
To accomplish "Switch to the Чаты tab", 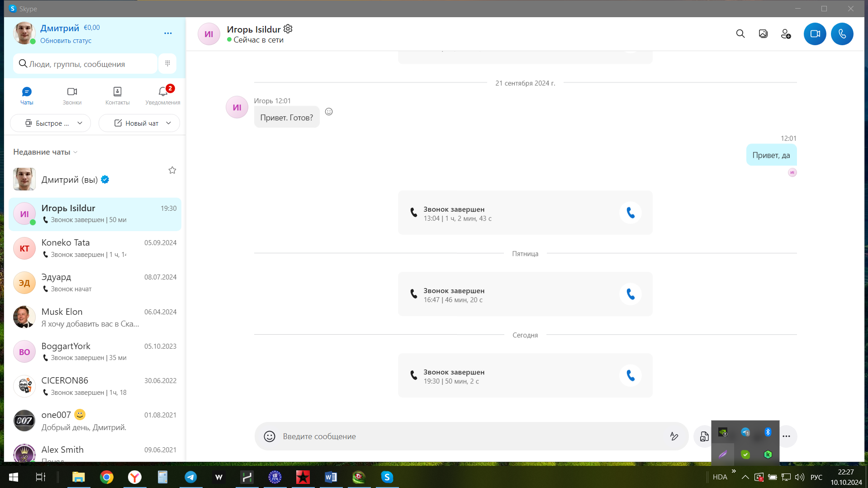I will (x=27, y=96).
